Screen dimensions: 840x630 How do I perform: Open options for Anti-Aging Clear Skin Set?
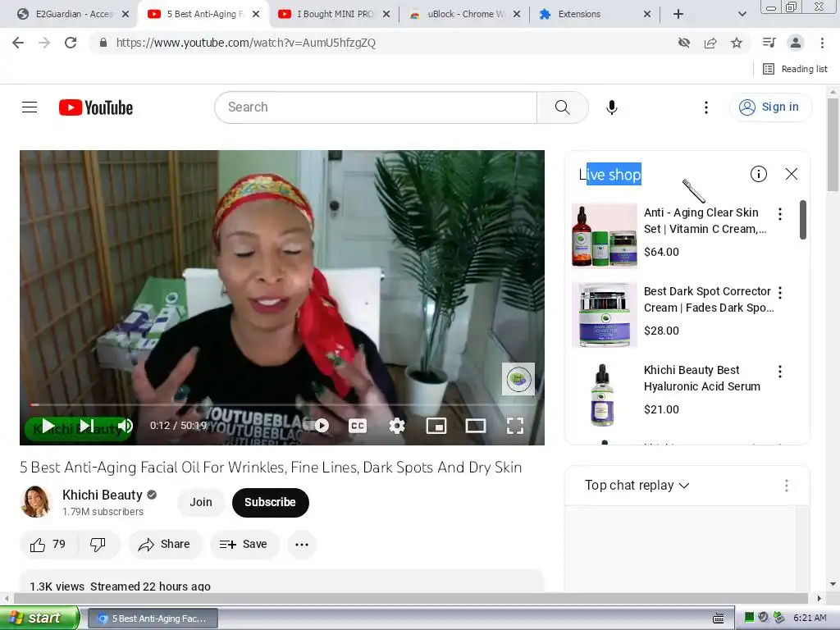780,214
